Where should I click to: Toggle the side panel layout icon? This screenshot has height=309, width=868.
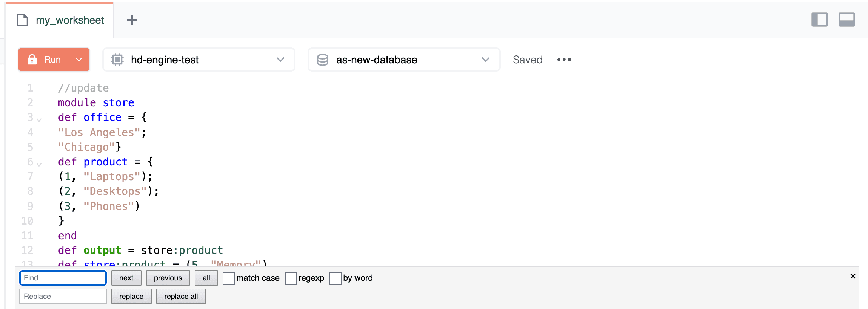pos(819,20)
